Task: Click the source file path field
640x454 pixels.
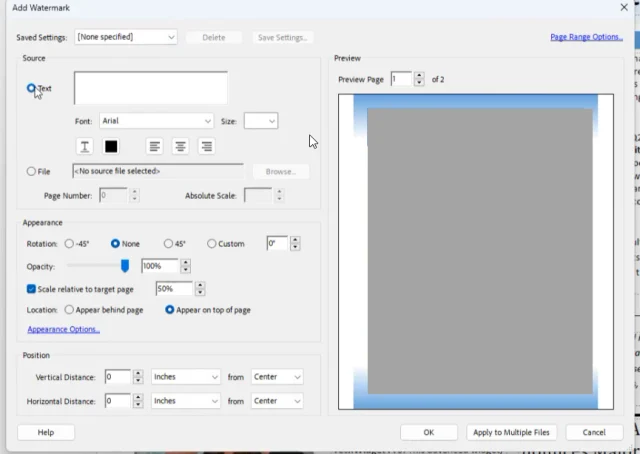Action: 158,171
